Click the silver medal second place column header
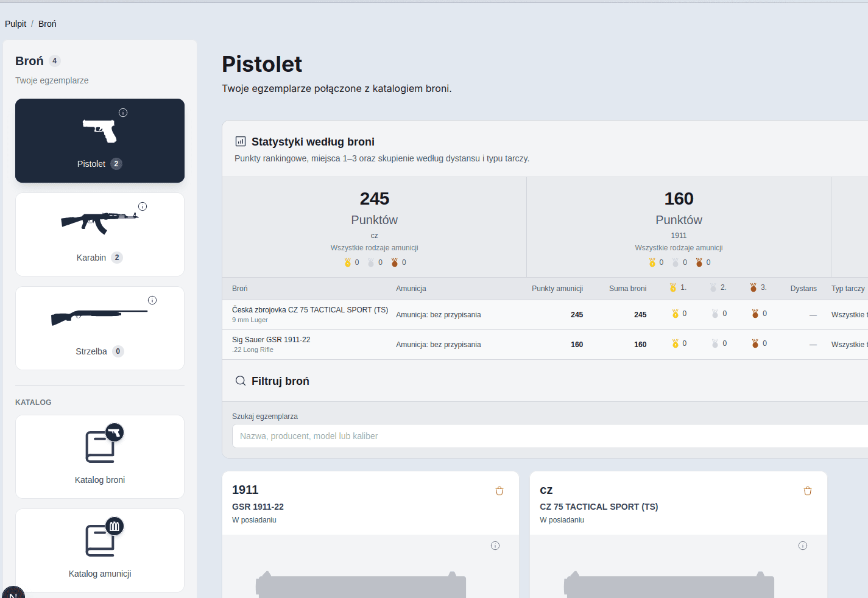 point(718,287)
